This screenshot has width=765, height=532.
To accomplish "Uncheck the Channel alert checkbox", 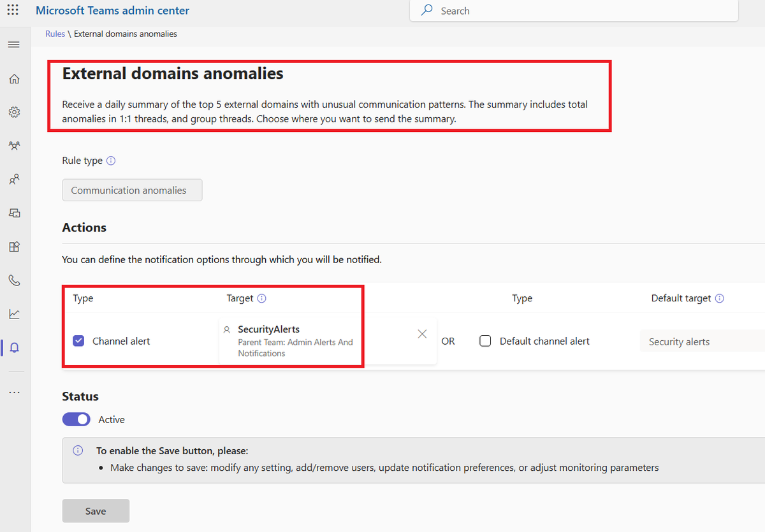I will coord(78,341).
